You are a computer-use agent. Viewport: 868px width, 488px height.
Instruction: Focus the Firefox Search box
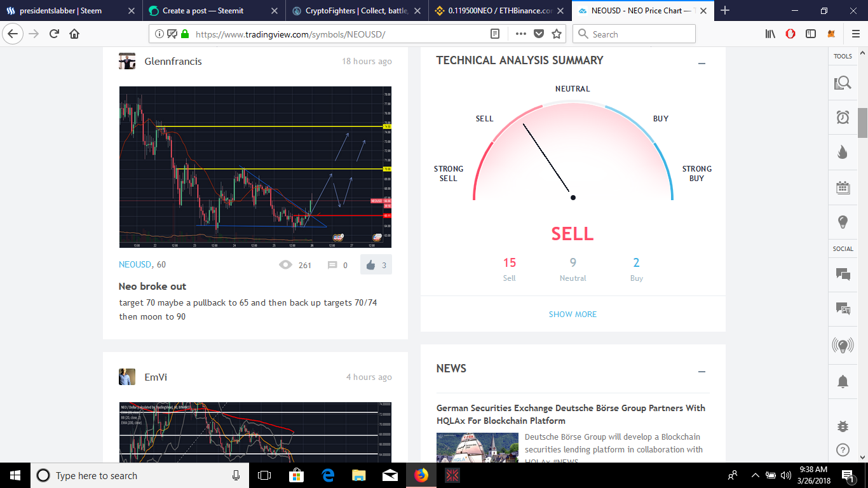(634, 34)
